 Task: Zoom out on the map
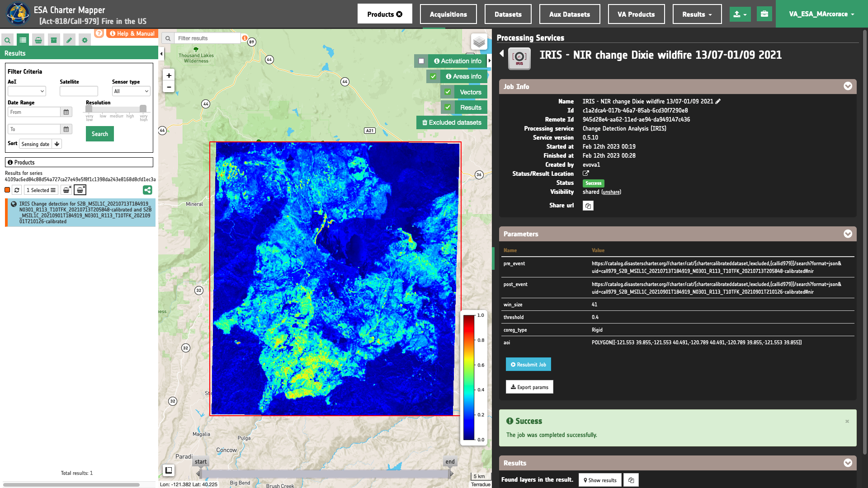point(169,87)
